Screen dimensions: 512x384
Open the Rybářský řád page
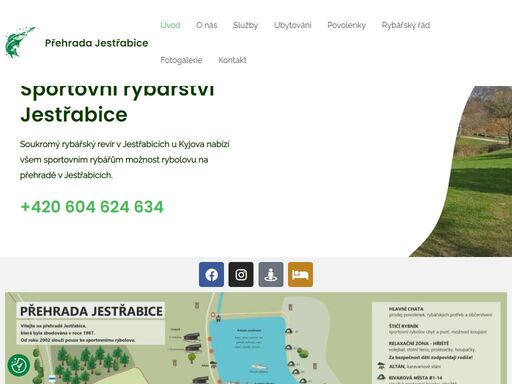coord(406,25)
